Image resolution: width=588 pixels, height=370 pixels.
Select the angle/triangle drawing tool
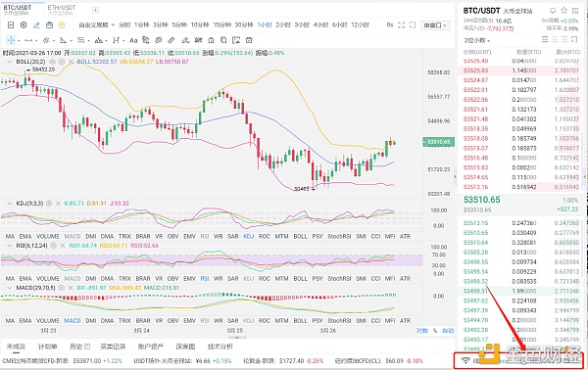pyautogui.click(x=64, y=40)
